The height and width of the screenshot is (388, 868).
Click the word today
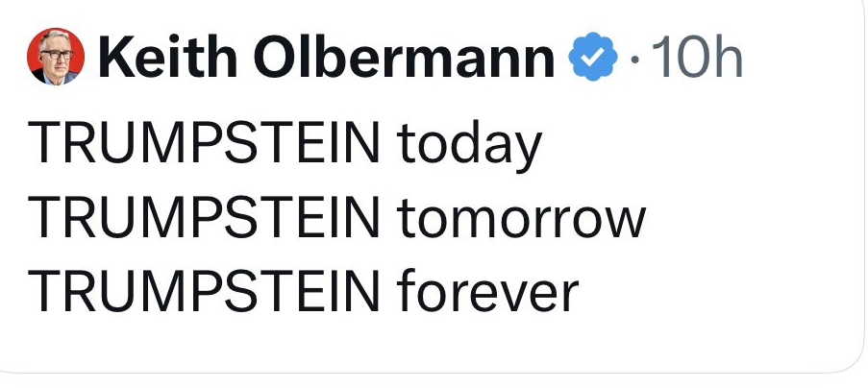(469, 146)
